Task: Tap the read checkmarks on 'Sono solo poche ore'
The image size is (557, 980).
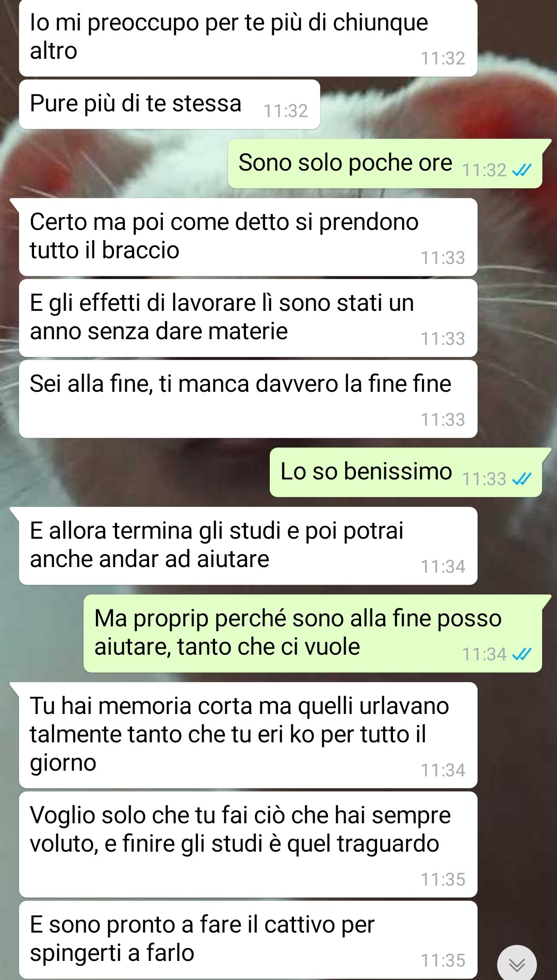Action: click(522, 170)
